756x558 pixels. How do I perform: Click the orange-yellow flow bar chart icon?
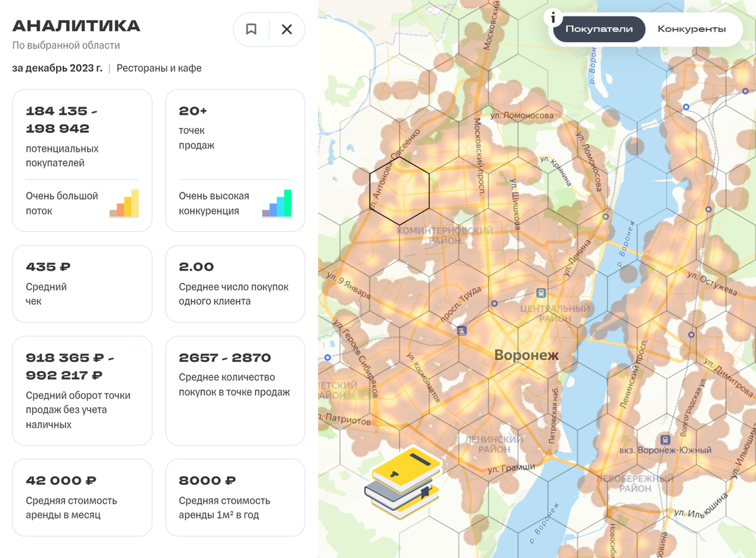pyautogui.click(x=124, y=203)
